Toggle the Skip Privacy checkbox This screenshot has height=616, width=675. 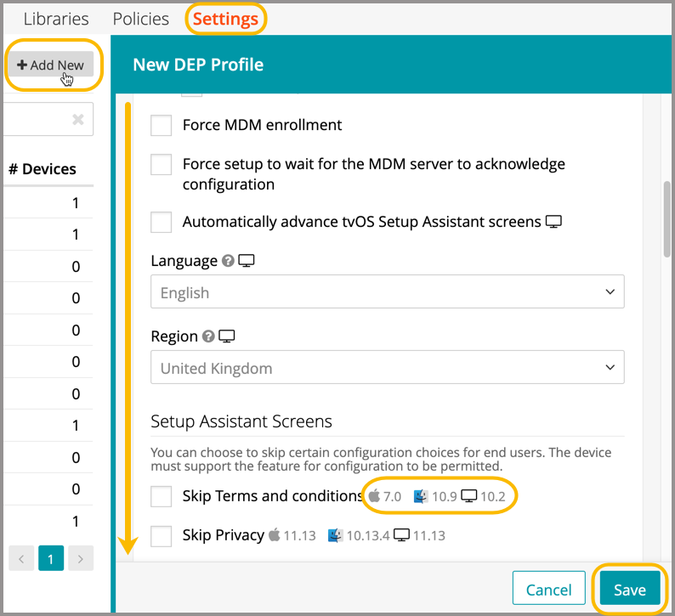click(x=162, y=536)
